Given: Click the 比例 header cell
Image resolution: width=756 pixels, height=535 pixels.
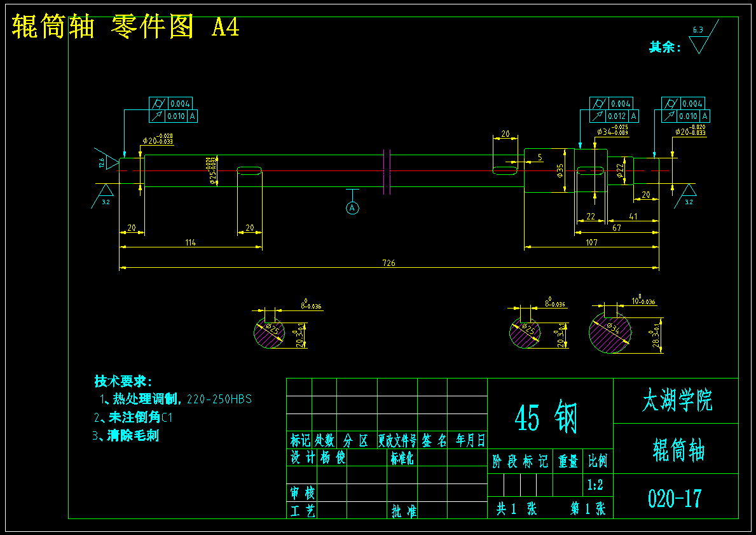Looking at the screenshot, I should (x=598, y=462).
